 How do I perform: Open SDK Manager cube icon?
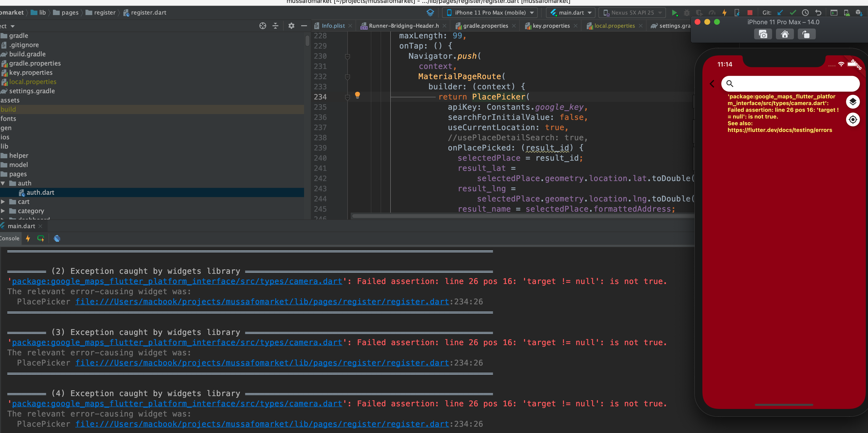click(x=859, y=13)
